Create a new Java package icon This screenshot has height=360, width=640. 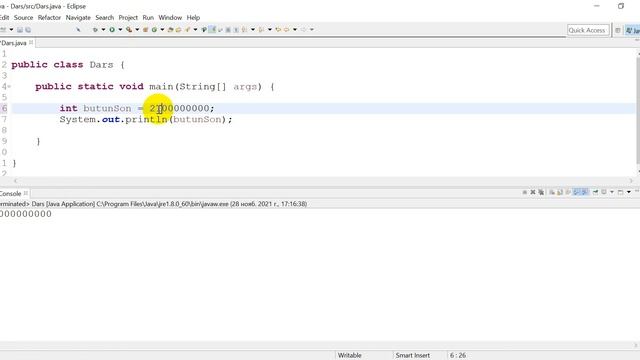pyautogui.click(x=145, y=29)
